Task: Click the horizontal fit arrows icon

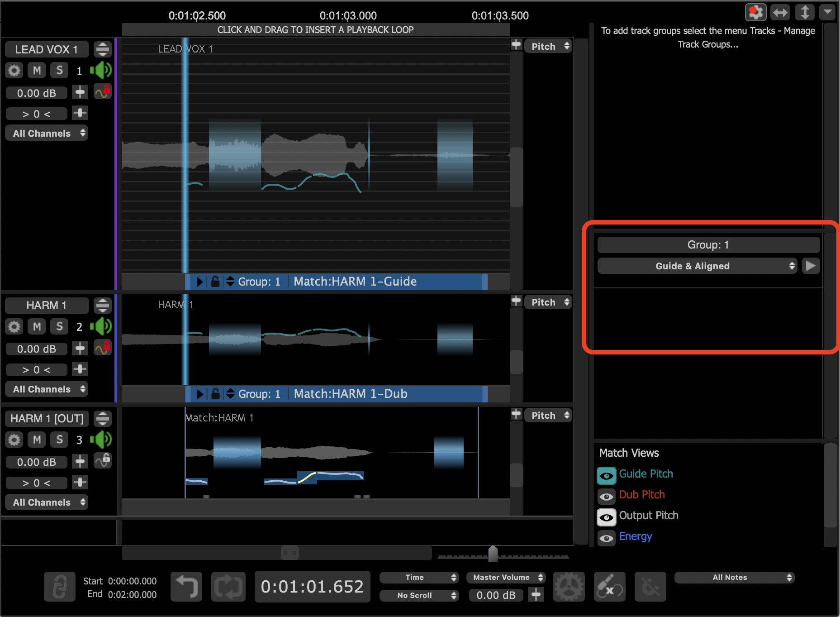Action: [x=780, y=12]
